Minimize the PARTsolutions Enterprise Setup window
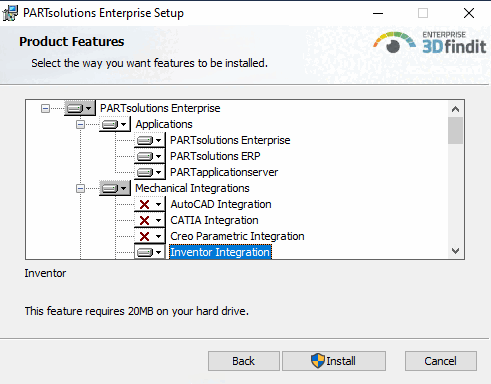This screenshot has height=384, width=491. click(378, 13)
